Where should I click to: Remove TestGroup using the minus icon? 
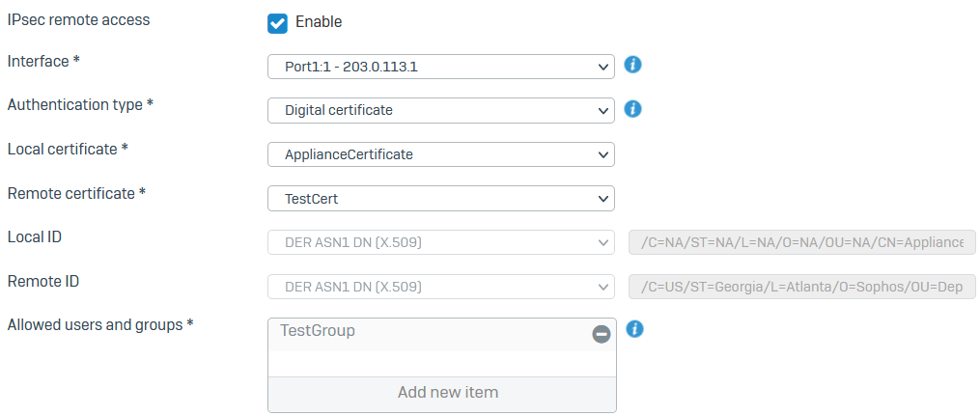pyautogui.click(x=601, y=334)
